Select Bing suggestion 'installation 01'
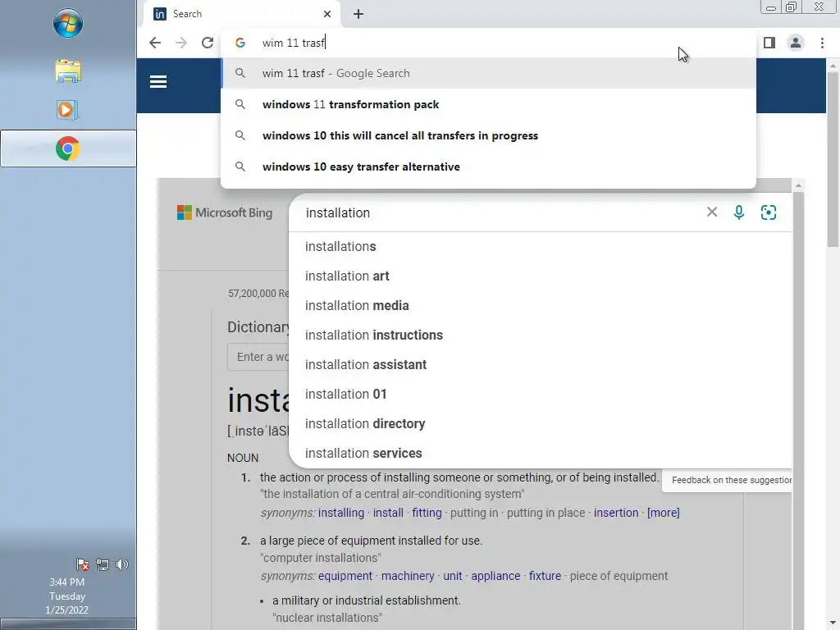 coord(540,394)
